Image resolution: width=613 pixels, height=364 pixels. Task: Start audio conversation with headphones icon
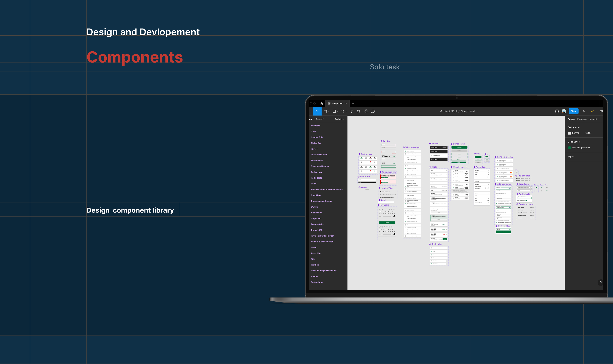click(557, 111)
